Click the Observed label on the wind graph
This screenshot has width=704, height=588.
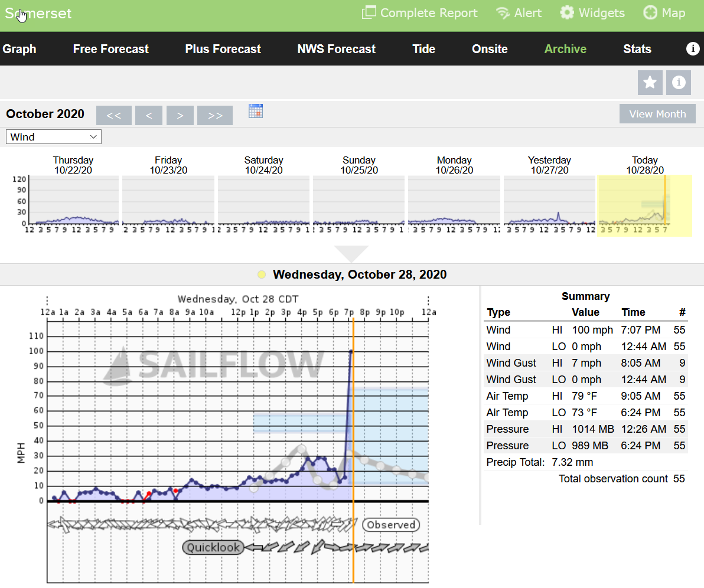(x=391, y=525)
